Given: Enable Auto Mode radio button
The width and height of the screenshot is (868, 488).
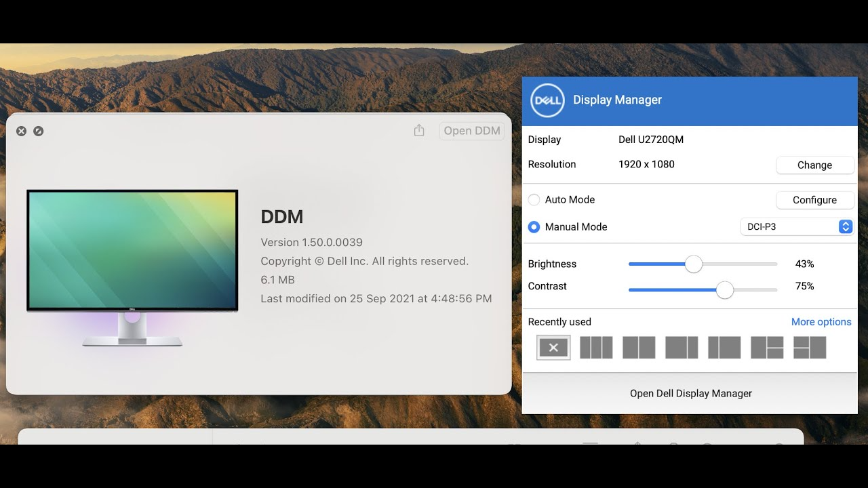Looking at the screenshot, I should [534, 200].
